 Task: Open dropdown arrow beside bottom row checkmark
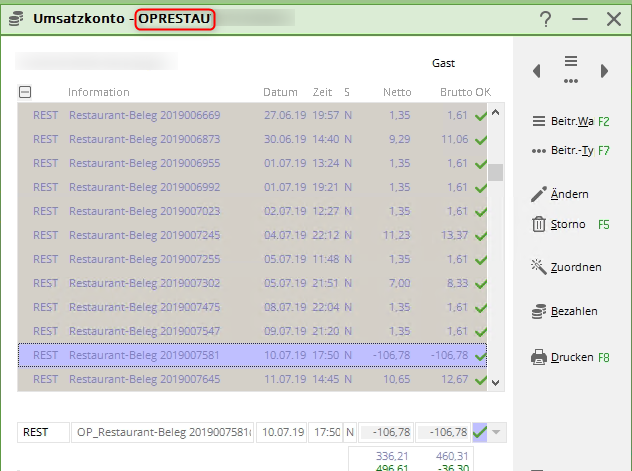click(x=497, y=432)
